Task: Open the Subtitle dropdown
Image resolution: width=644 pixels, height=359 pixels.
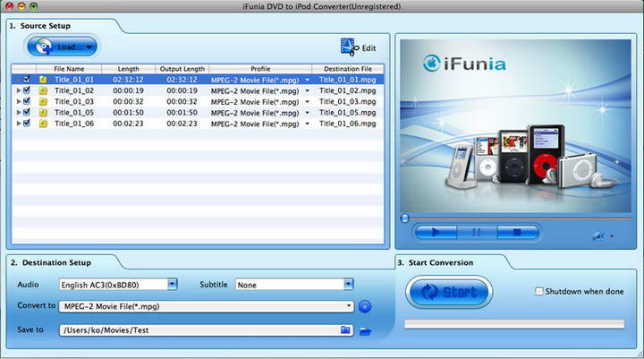Action: click(x=348, y=284)
